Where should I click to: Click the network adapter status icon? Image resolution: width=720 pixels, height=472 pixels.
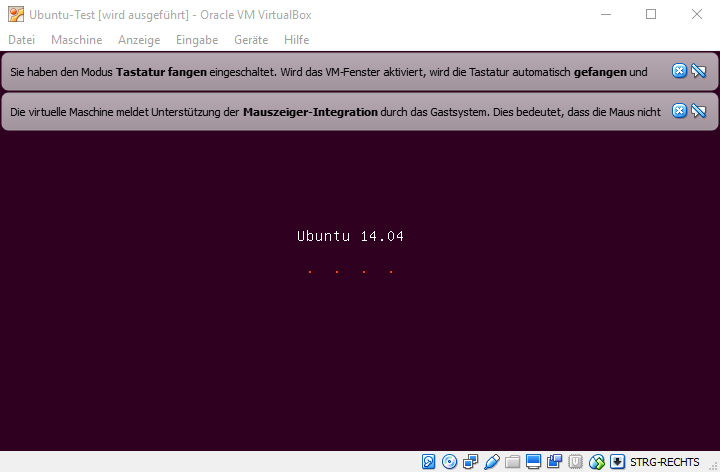(x=470, y=462)
